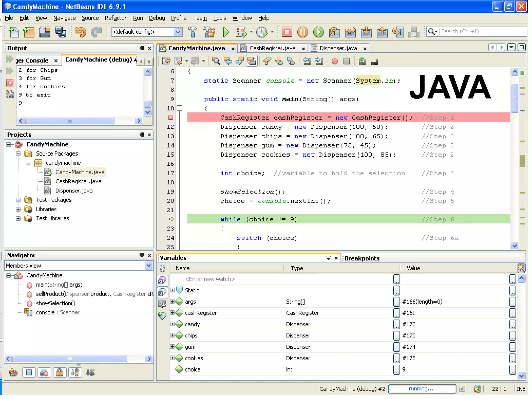Click the Profile Main Project clock icon

pos(262,32)
